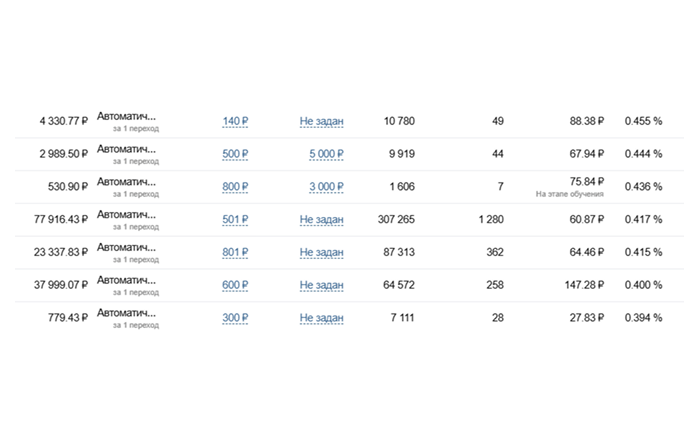Click 'Не задан' in the 501 ₽ row
Screen dimensions: 700x440
321,220
